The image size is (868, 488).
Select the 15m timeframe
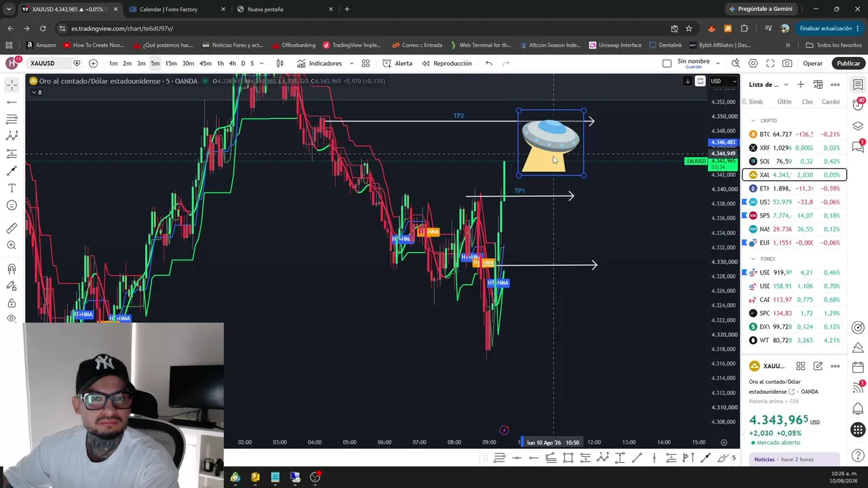point(171,63)
